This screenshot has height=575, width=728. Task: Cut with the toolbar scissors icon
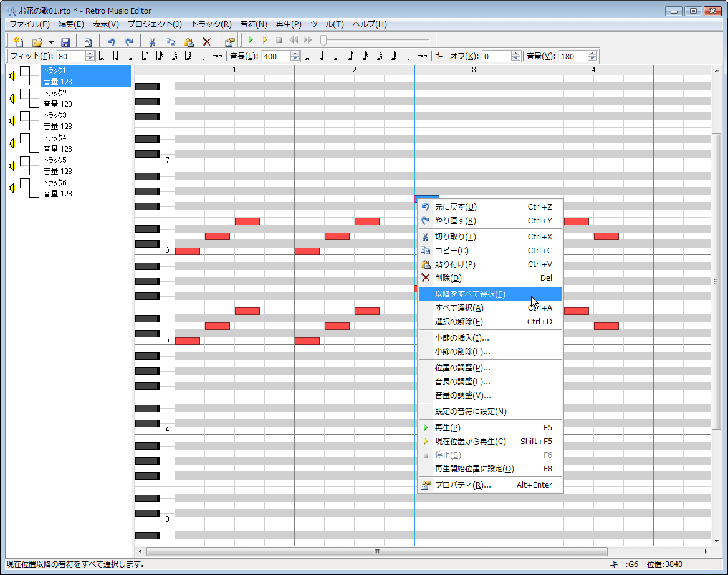(x=152, y=42)
